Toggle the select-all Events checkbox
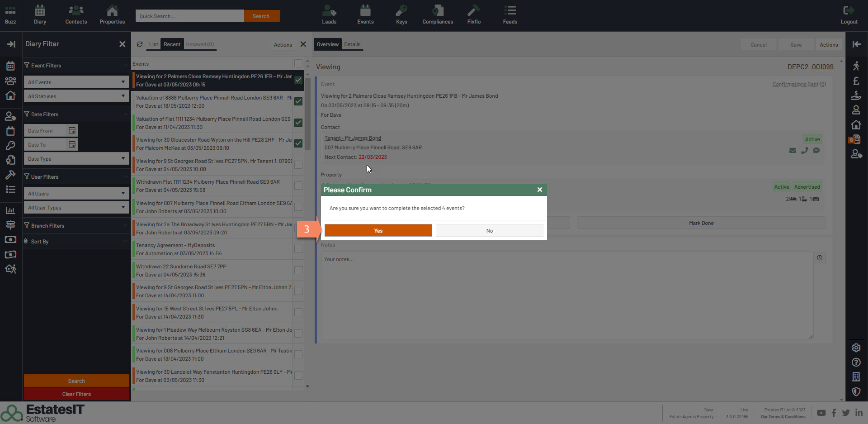 tap(298, 63)
